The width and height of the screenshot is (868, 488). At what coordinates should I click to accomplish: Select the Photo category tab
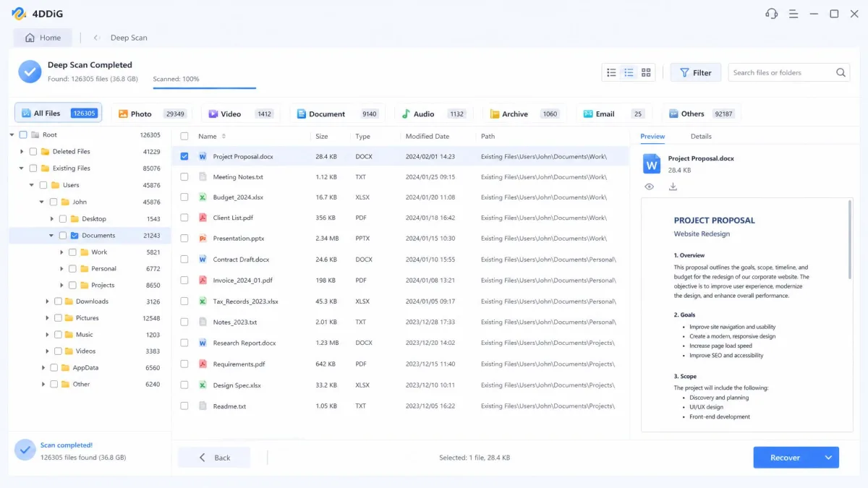click(152, 114)
